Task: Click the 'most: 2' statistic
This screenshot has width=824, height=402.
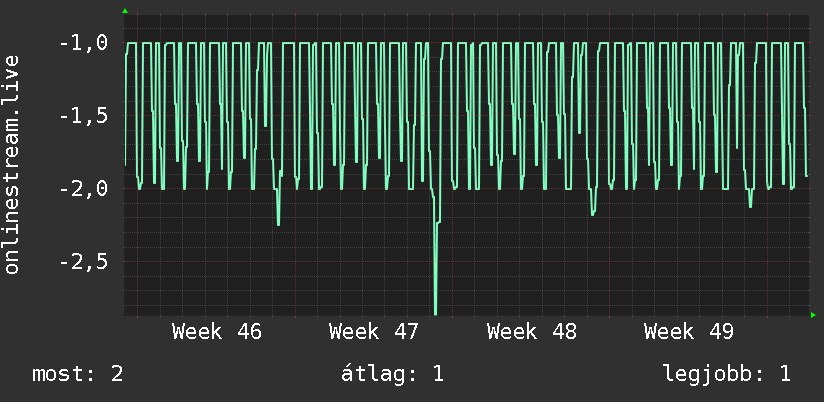Action: 78,375
